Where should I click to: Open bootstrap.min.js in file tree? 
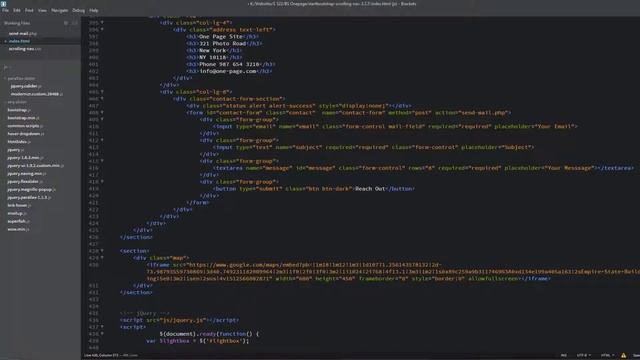23,118
